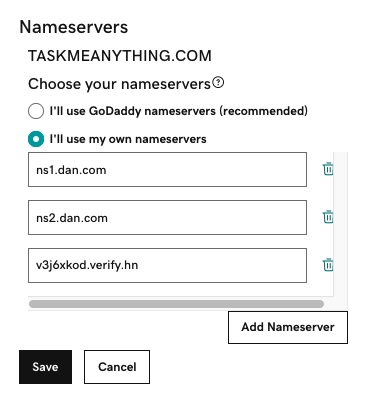367x395 pixels.
Task: Click the Add Nameserver button
Action: tap(288, 327)
